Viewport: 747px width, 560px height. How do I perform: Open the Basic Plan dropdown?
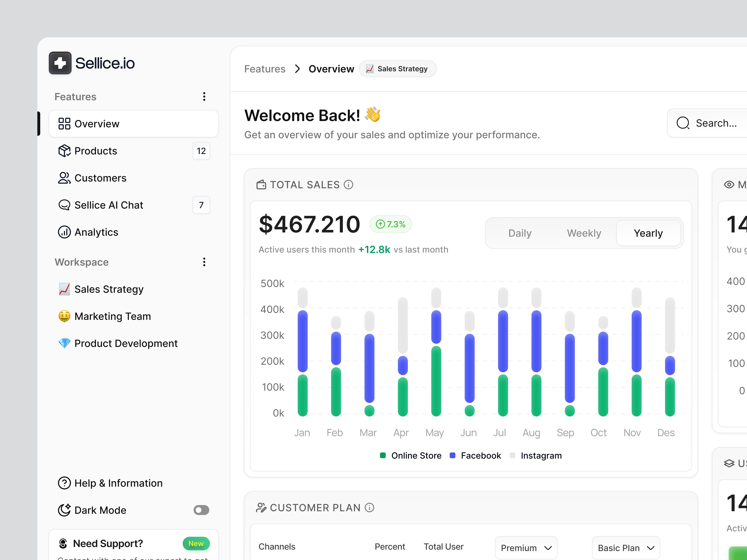click(x=626, y=548)
